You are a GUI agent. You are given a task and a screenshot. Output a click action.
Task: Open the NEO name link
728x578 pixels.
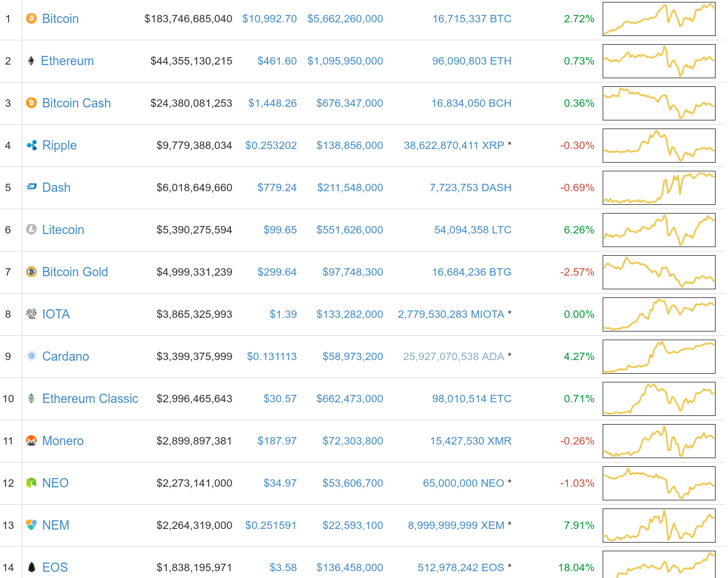pyautogui.click(x=55, y=483)
